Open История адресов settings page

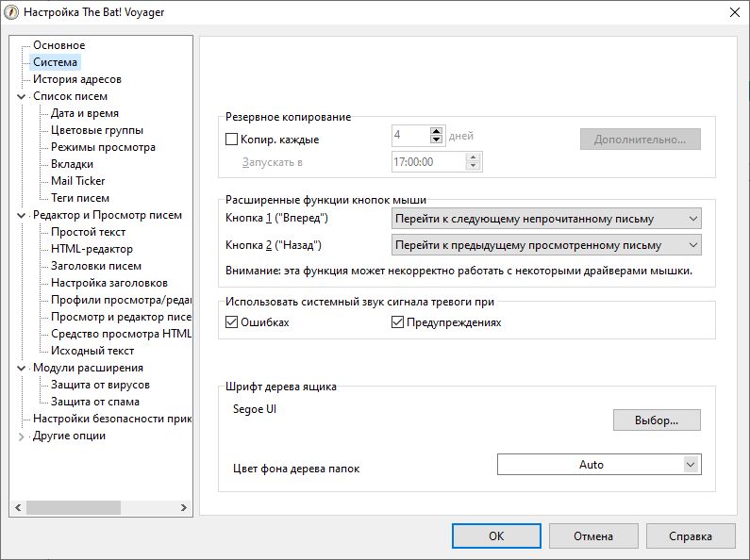click(77, 79)
